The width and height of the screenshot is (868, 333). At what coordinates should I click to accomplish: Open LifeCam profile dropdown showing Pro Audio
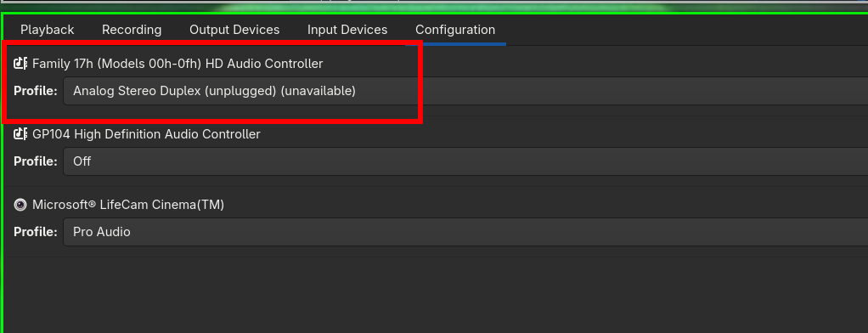click(x=465, y=232)
